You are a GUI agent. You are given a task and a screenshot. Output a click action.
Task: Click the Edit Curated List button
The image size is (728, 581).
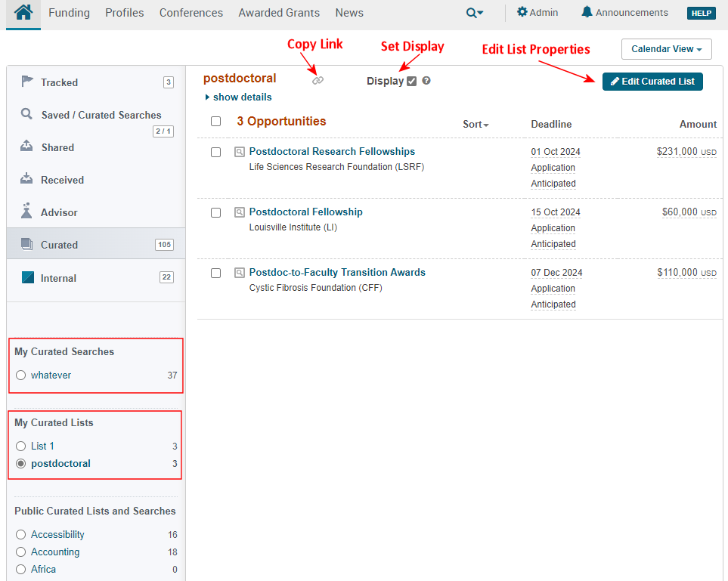click(652, 81)
